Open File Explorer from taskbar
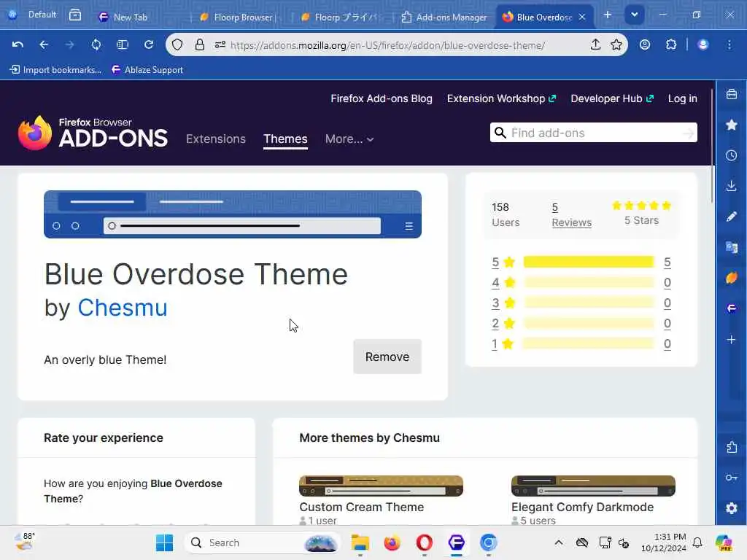The height and width of the screenshot is (560, 747). click(x=360, y=542)
